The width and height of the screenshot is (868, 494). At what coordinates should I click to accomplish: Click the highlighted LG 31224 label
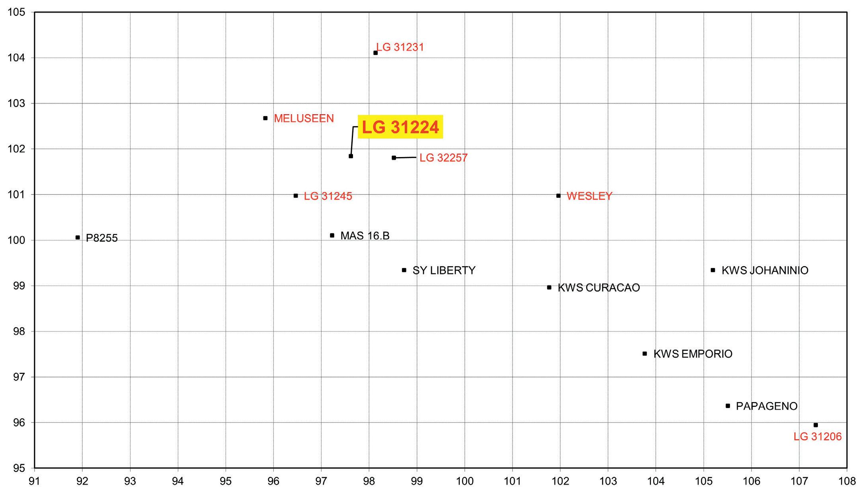(400, 127)
